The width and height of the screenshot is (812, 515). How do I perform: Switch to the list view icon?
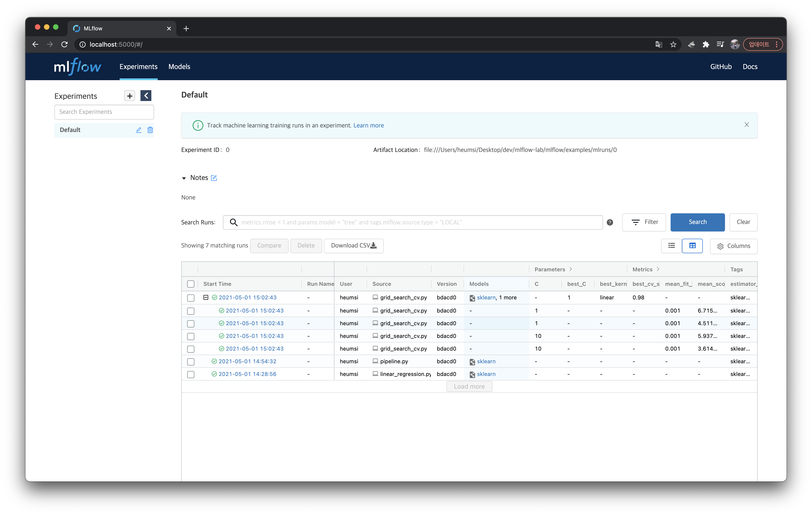(671, 246)
